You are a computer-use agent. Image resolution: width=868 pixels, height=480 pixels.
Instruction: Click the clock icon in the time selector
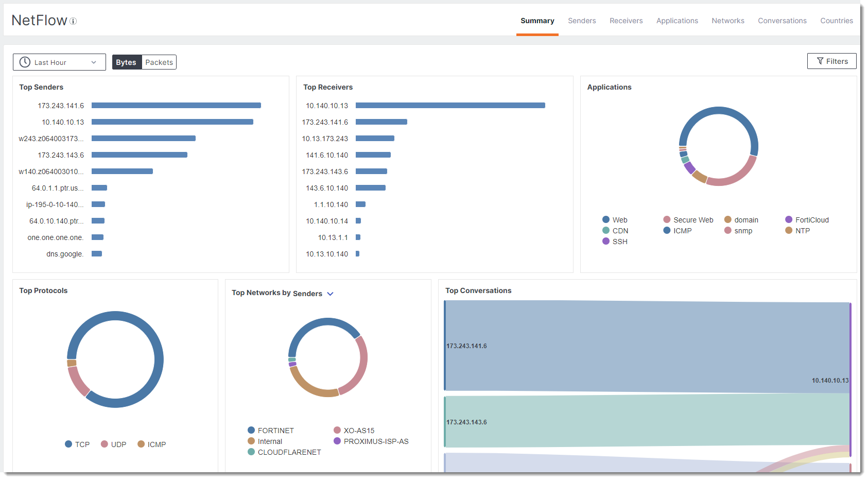click(25, 62)
